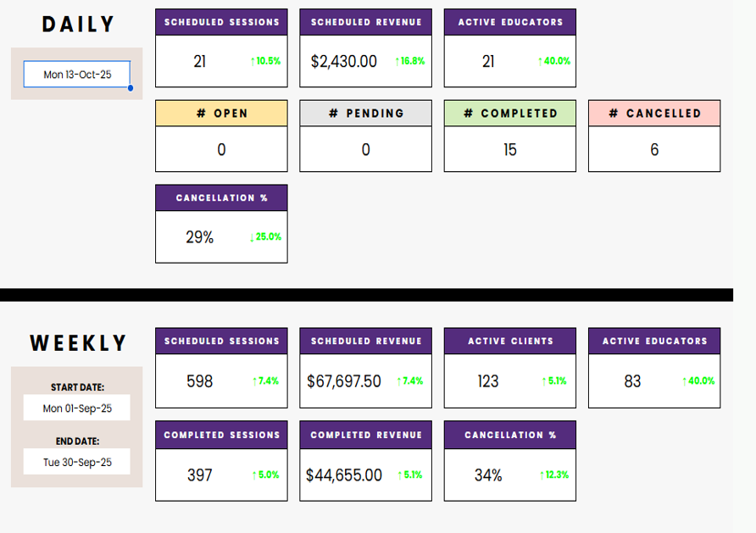The image size is (756, 533).
Task: Click the weekly Scheduled Revenue value $67,697.50
Action: pyautogui.click(x=344, y=381)
